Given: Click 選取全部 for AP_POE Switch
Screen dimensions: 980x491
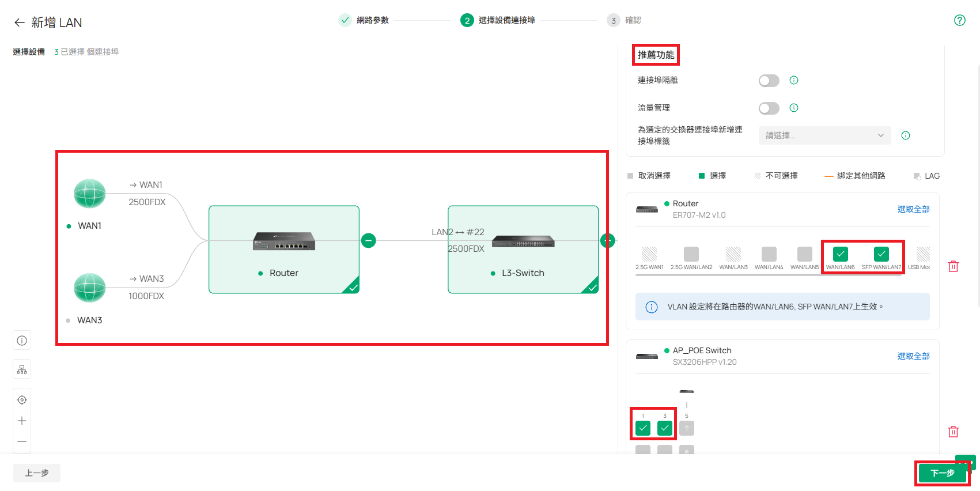Looking at the screenshot, I should coord(914,356).
